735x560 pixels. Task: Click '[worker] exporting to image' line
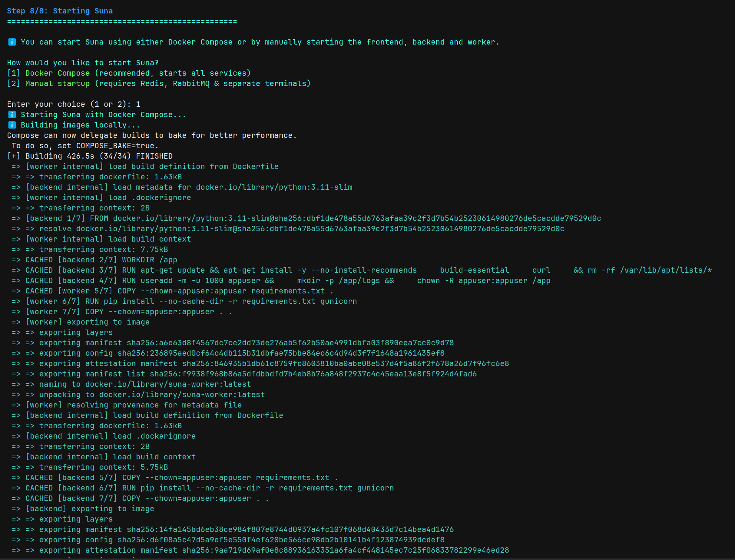click(81, 322)
